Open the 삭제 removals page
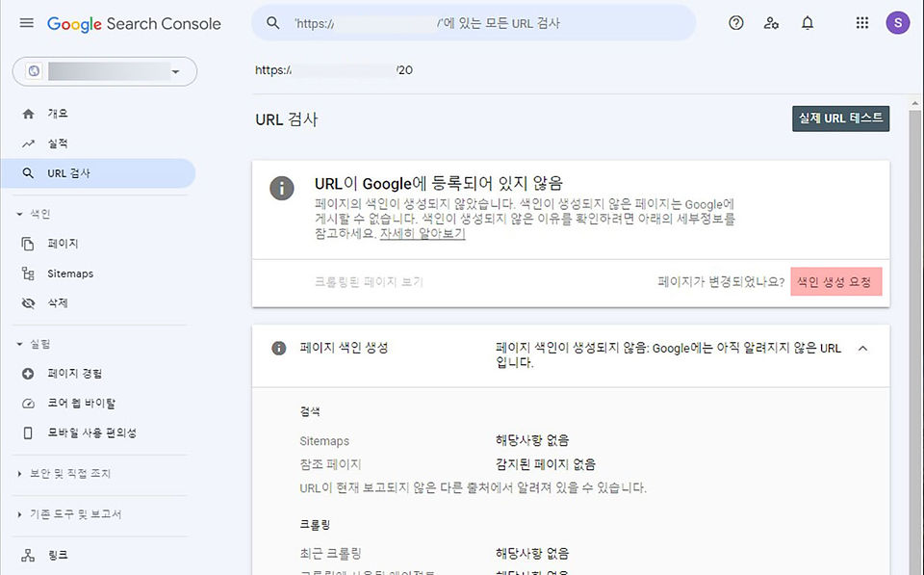Viewport: 924px width, 575px height. (x=58, y=303)
